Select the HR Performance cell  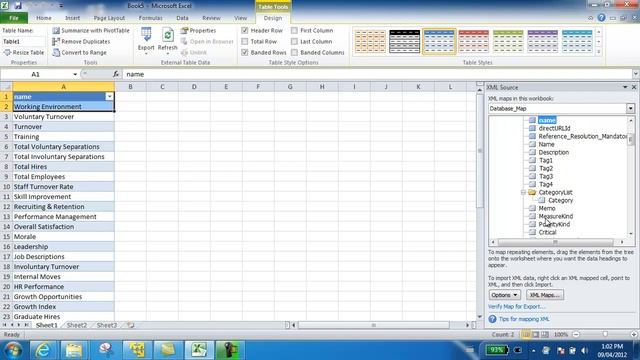(63, 287)
